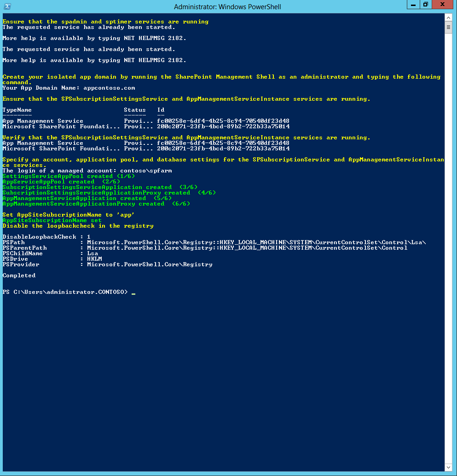
Task: Click the 'PSChildName : Lsa' line
Action: point(50,253)
